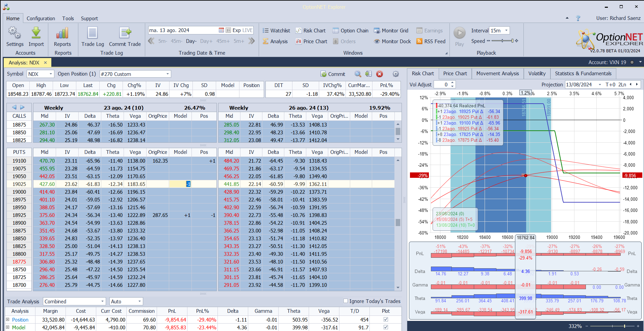The height and width of the screenshot is (331, 644).
Task: Click the puts table vertical scrollbar thumb
Action: [x=398, y=222]
